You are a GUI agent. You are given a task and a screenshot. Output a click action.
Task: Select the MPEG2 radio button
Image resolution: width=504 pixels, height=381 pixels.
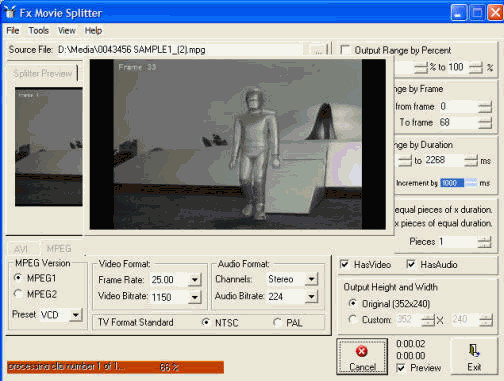pyautogui.click(x=18, y=294)
